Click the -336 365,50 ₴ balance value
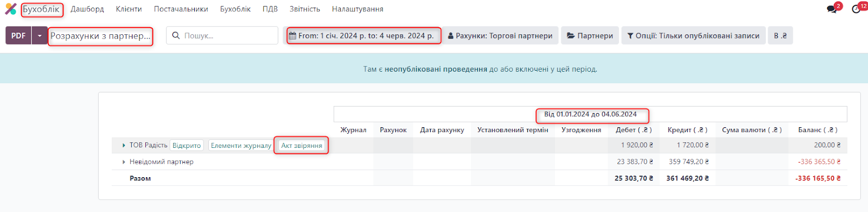The image size is (868, 212). [x=819, y=161]
